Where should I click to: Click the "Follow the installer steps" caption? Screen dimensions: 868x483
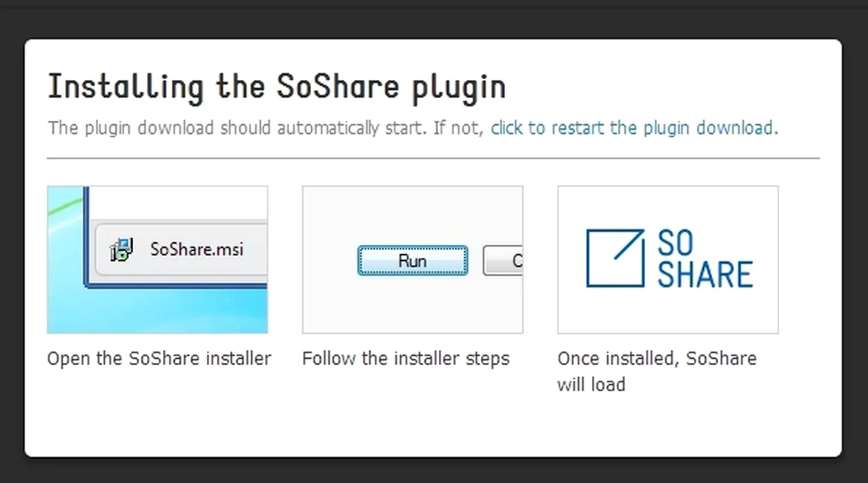[406, 359]
